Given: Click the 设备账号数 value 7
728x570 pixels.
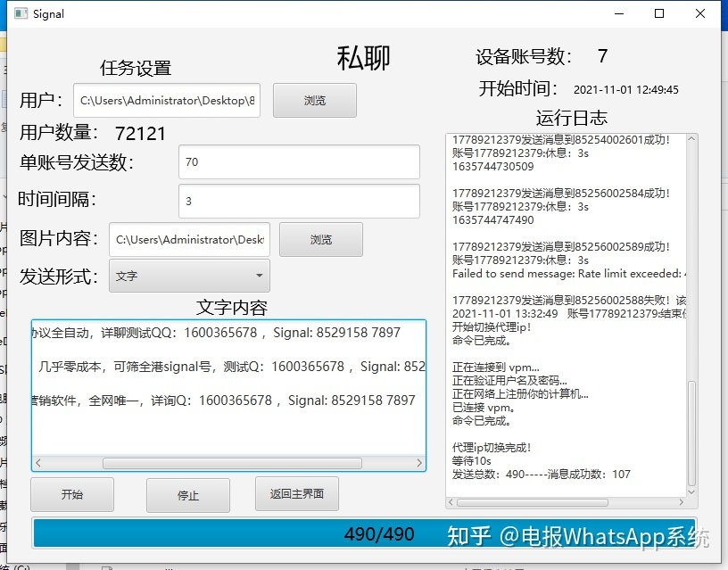Looking at the screenshot, I should point(602,56).
